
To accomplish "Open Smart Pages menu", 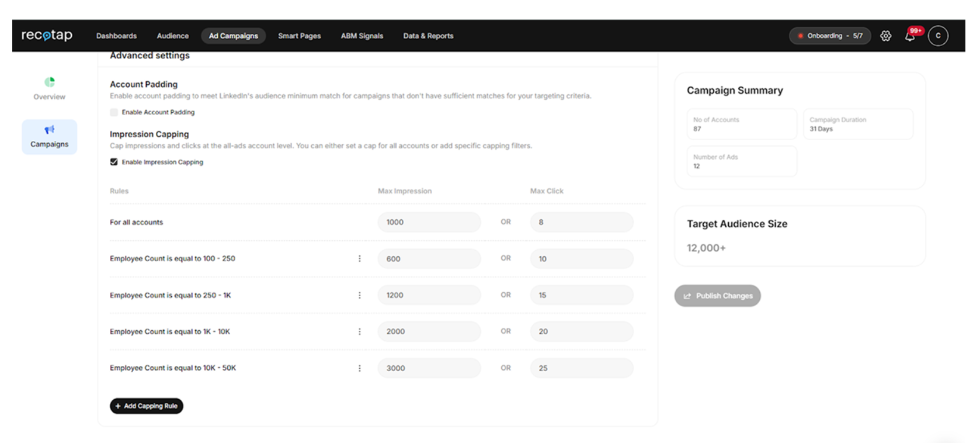I will 300,36.
